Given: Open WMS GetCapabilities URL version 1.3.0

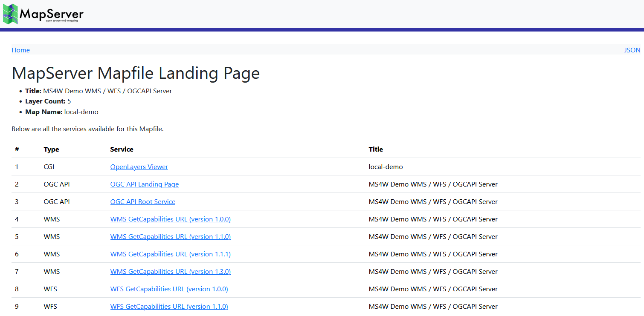Looking at the screenshot, I should 170,271.
